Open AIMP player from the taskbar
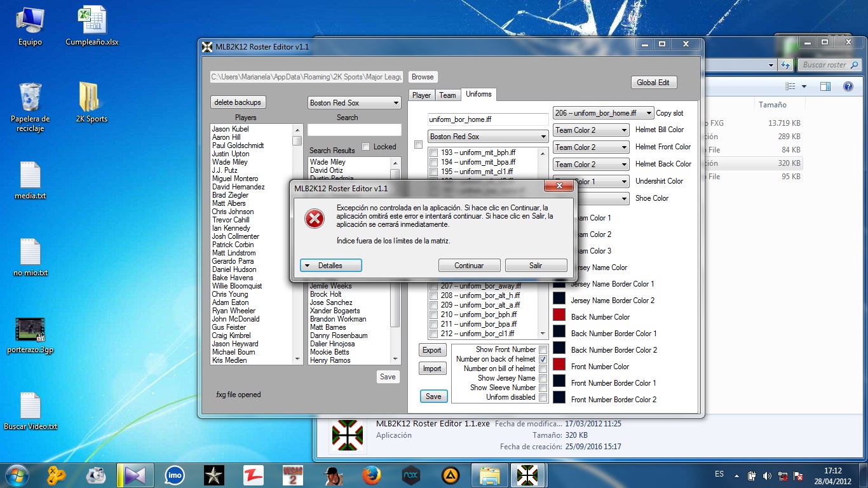 (x=450, y=475)
